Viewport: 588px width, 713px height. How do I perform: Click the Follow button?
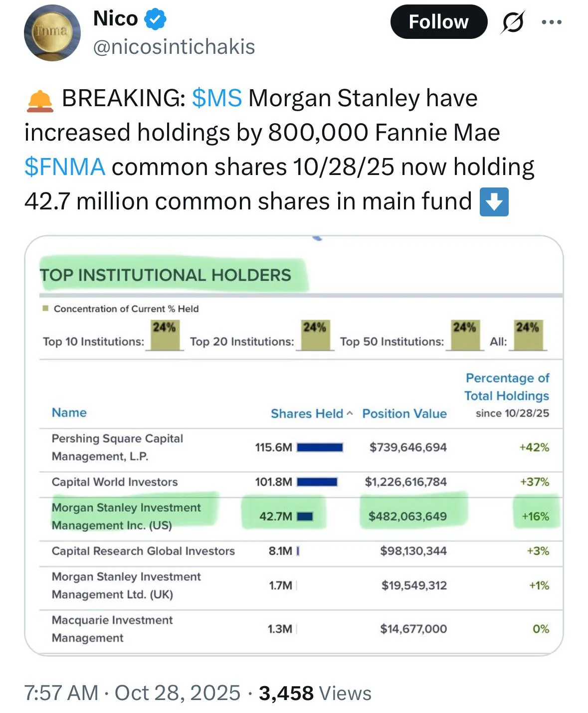[438, 22]
